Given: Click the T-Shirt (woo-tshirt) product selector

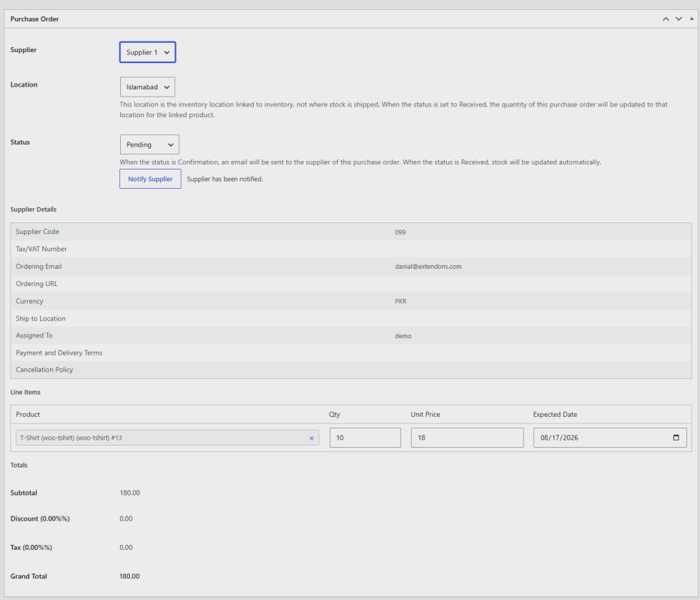Looking at the screenshot, I should point(167,438).
